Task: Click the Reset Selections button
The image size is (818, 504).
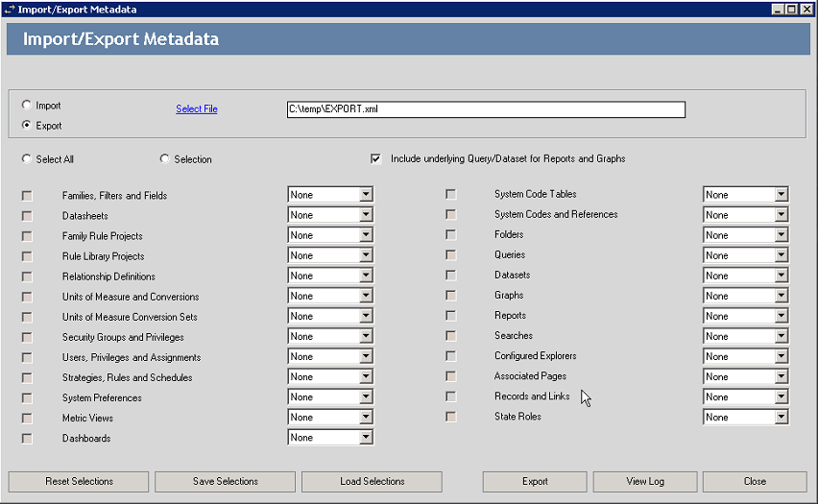Action: tap(79, 482)
